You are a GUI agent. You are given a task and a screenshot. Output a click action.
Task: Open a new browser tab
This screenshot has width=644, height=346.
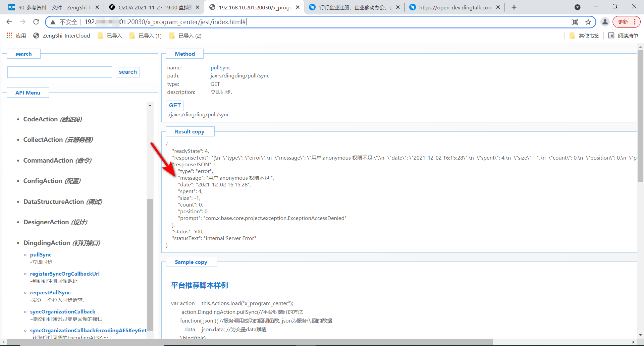(x=514, y=7)
